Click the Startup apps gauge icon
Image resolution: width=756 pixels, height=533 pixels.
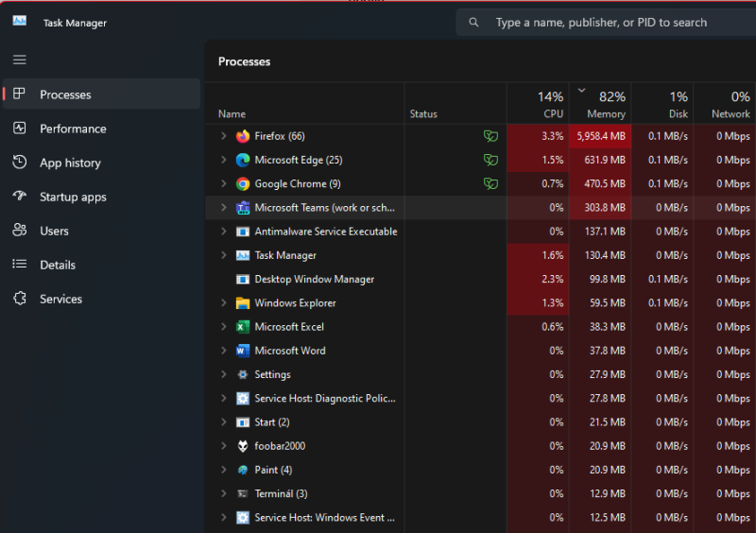19,196
